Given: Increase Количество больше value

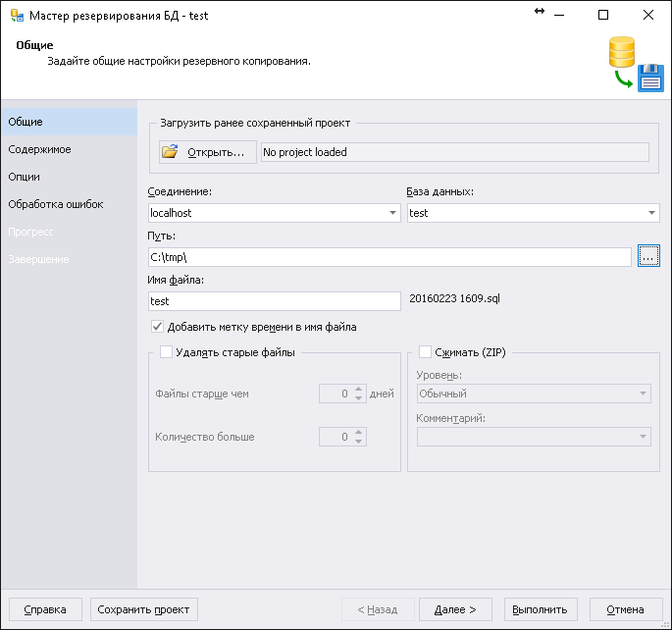Looking at the screenshot, I should pos(359,432).
